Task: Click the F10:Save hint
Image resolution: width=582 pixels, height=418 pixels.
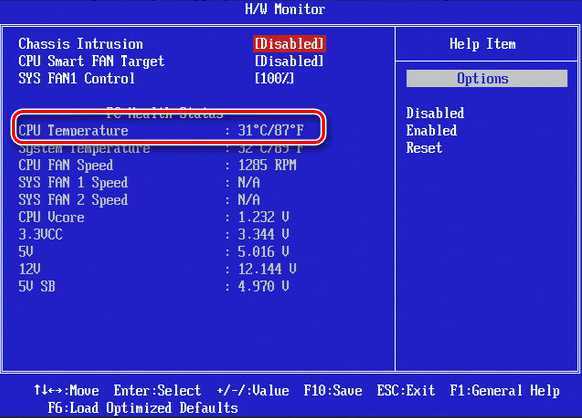Action: (333, 391)
